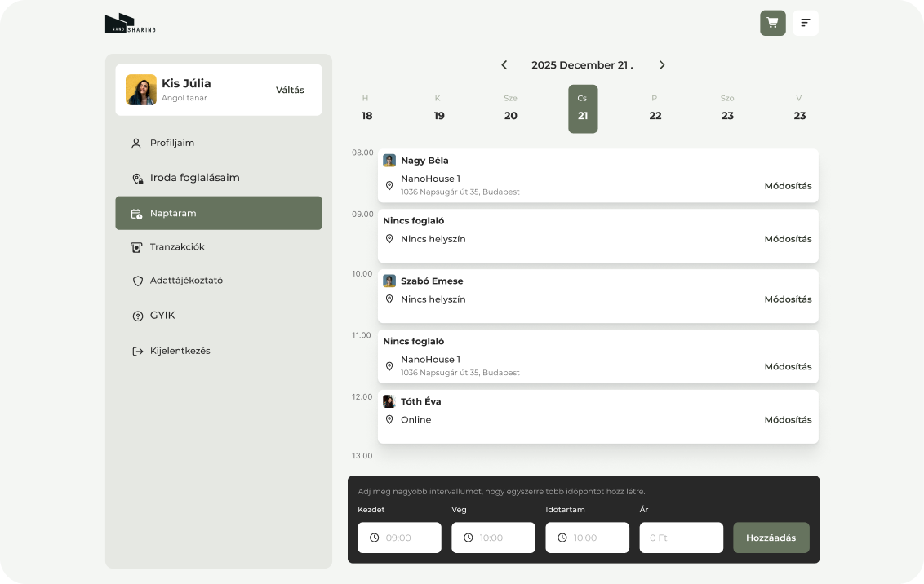Select Monday 18 in week strip
Screen dimensions: 924x584
(x=366, y=109)
